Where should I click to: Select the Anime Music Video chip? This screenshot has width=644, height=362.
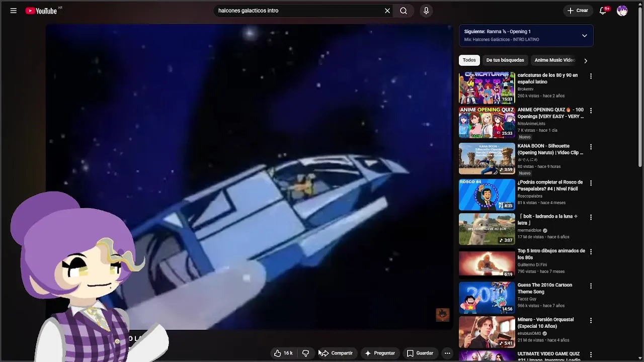point(554,60)
